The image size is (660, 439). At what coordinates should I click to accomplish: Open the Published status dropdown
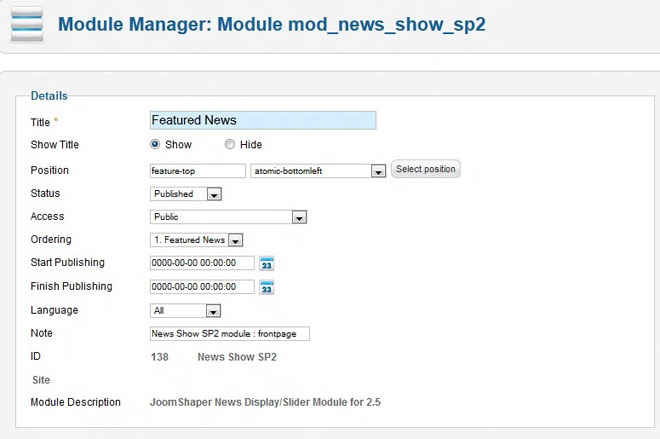coord(214,194)
